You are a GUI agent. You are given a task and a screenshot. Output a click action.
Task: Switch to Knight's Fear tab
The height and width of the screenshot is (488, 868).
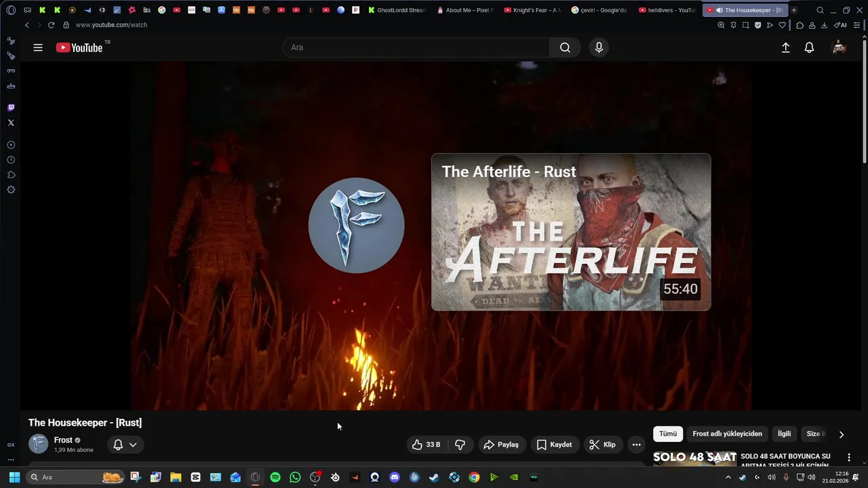[x=533, y=10]
